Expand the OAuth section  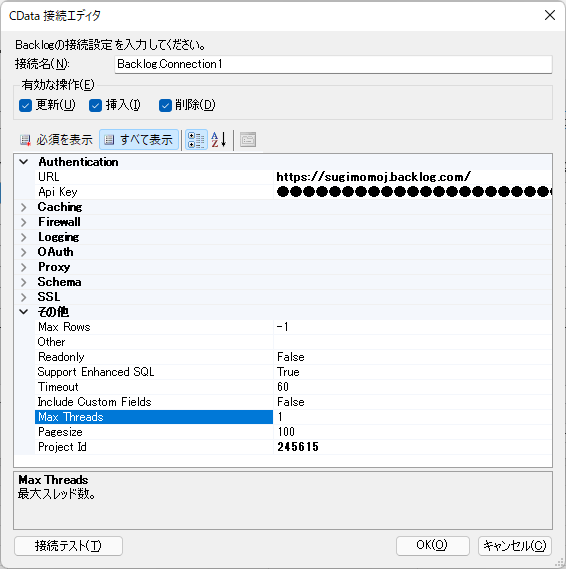[x=24, y=252]
